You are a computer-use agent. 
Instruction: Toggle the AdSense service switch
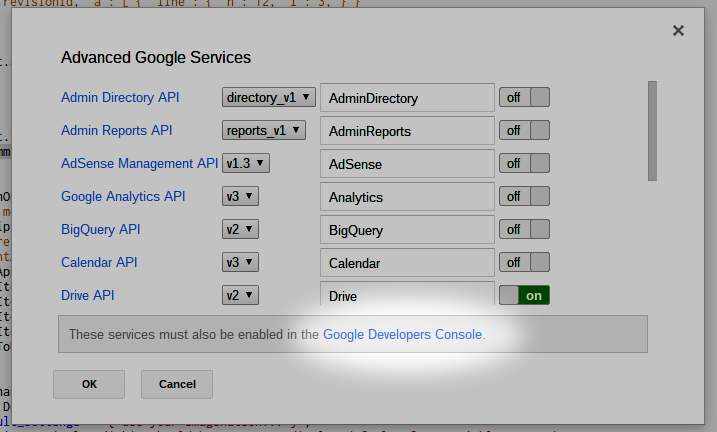point(524,163)
